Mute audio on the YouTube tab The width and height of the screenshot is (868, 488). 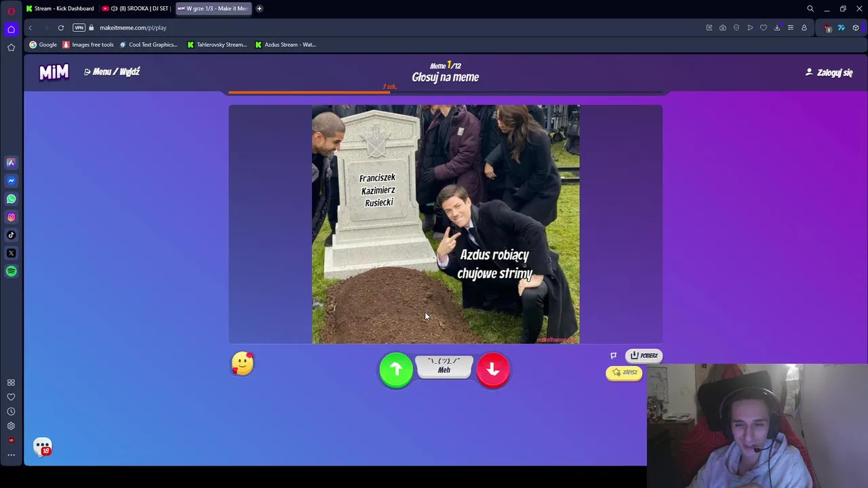tap(114, 8)
